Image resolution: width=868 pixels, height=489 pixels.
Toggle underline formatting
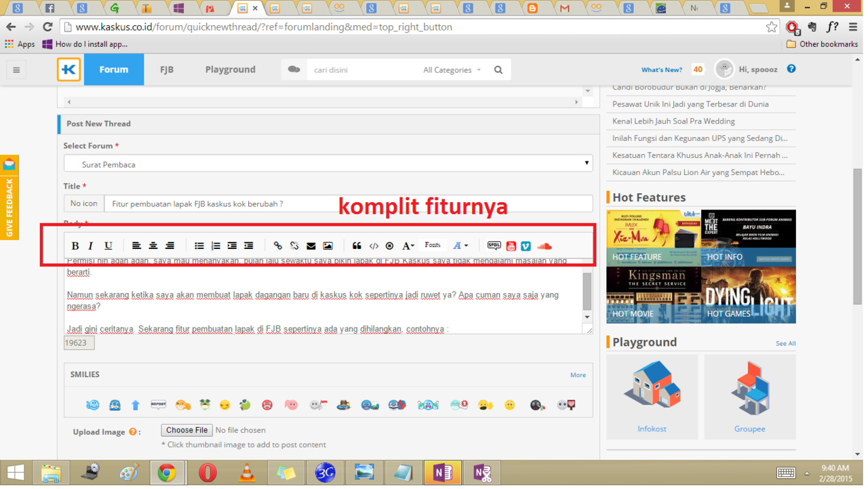point(107,246)
